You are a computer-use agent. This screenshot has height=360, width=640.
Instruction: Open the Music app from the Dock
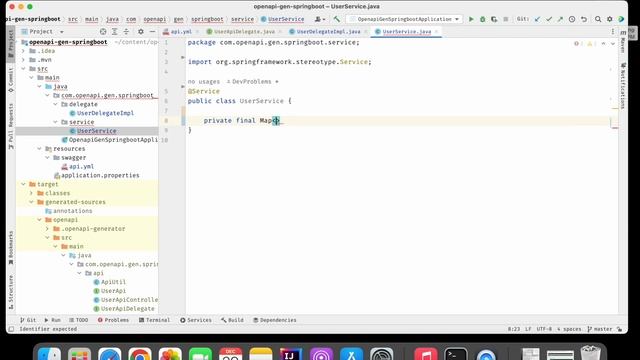(426, 354)
